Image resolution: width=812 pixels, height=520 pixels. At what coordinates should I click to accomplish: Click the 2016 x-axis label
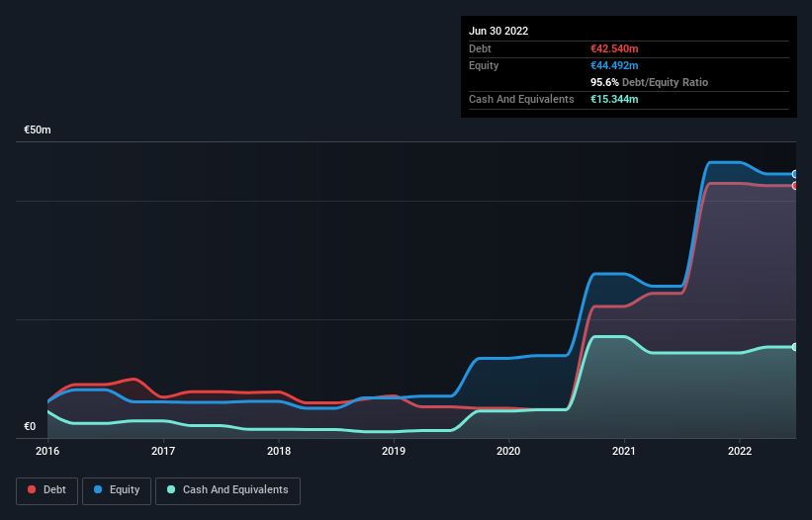[47, 451]
